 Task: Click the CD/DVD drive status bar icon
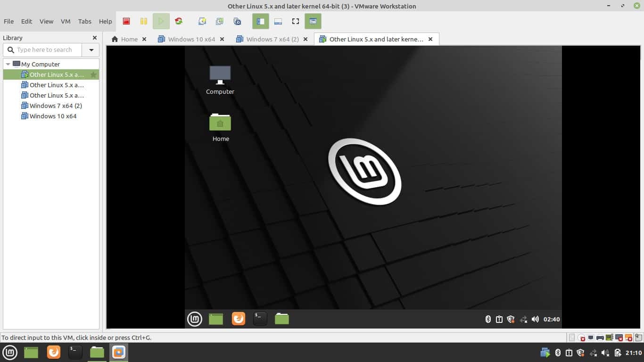pyautogui.click(x=582, y=337)
